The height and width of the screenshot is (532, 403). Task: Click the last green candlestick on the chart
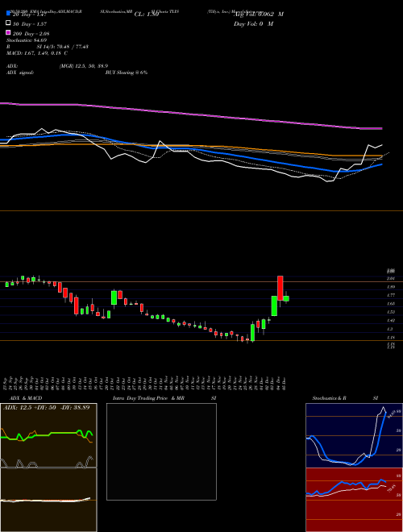click(x=286, y=298)
